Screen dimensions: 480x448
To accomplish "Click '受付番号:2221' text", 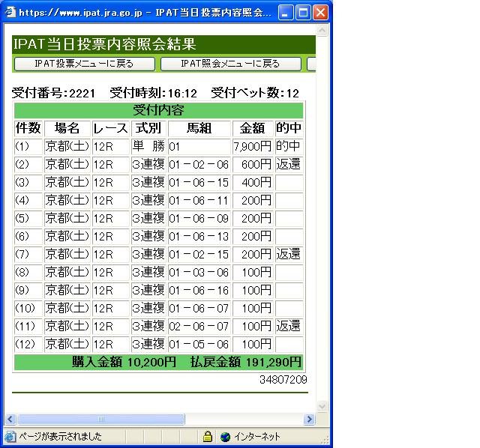I will [53, 93].
